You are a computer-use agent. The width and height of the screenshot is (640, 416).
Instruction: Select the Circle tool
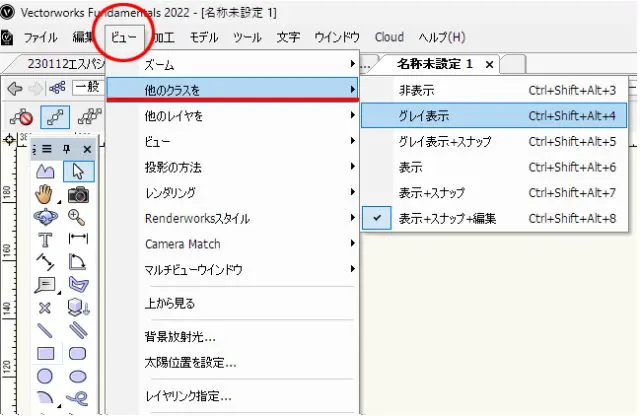click(45, 376)
